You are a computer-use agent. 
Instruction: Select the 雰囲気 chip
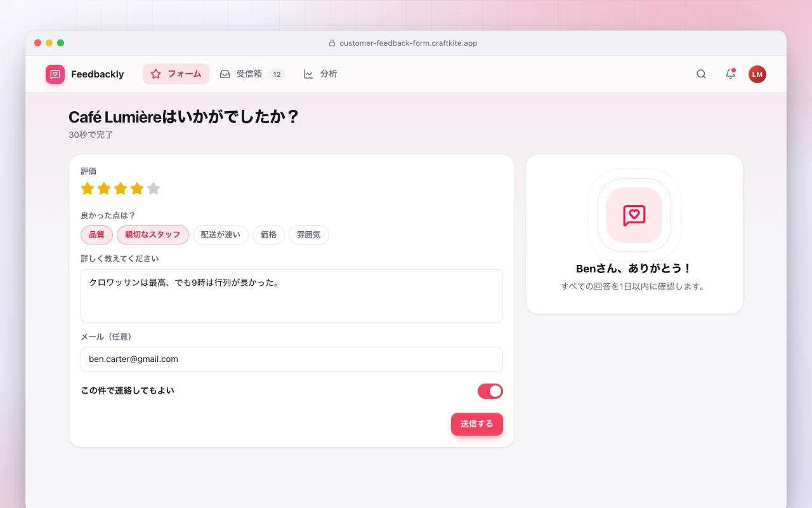pos(309,235)
